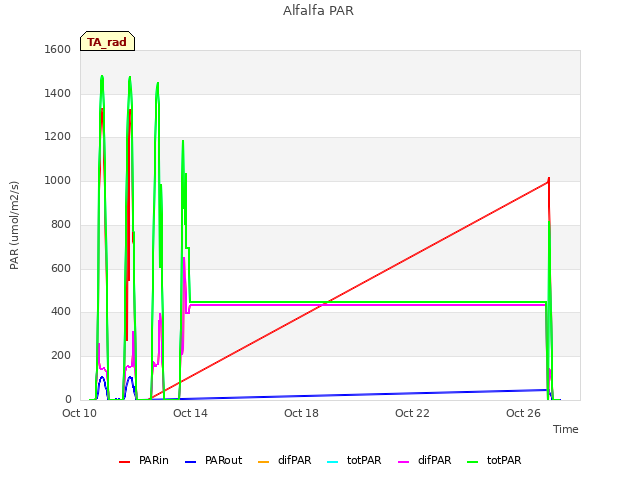640x480 pixels.
Task: Click the Oct 26 x-axis label
Action: tap(523, 413)
